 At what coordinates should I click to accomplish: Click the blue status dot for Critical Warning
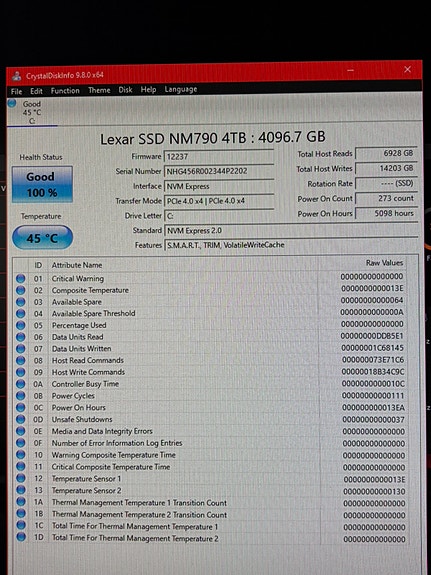coord(21,278)
